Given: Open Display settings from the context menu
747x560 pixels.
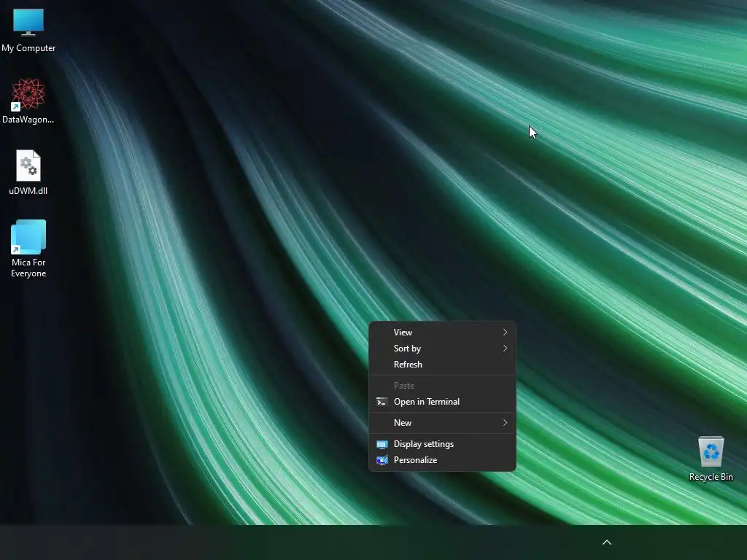Looking at the screenshot, I should [x=442, y=444].
